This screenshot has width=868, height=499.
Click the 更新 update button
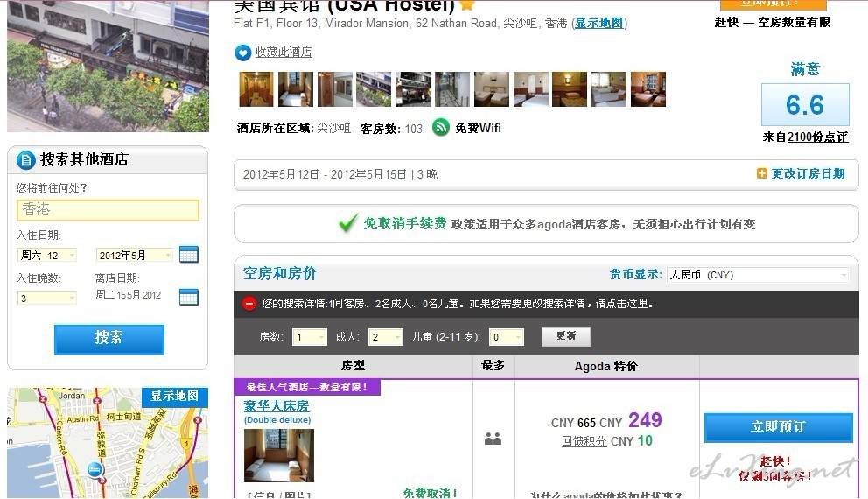click(x=566, y=336)
